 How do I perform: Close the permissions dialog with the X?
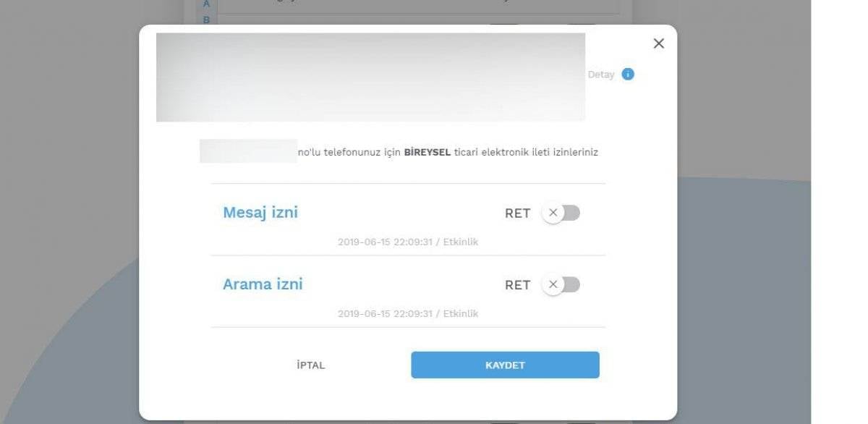click(658, 43)
